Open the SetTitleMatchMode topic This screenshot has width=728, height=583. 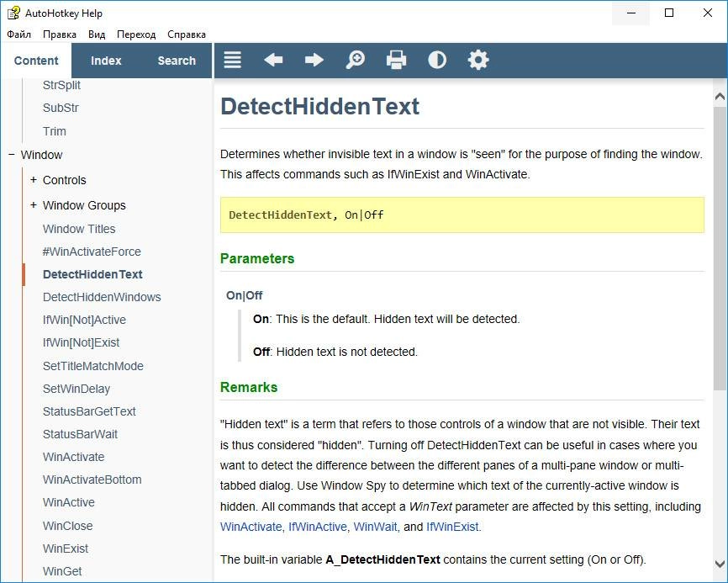(92, 366)
